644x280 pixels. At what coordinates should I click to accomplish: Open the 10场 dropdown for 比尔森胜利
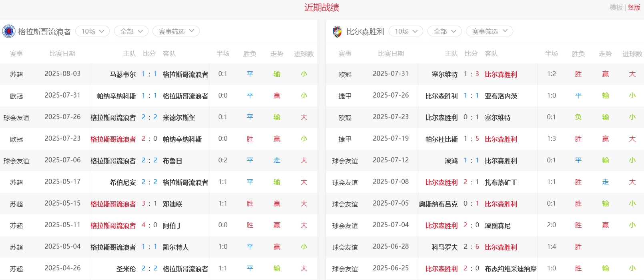tap(406, 31)
